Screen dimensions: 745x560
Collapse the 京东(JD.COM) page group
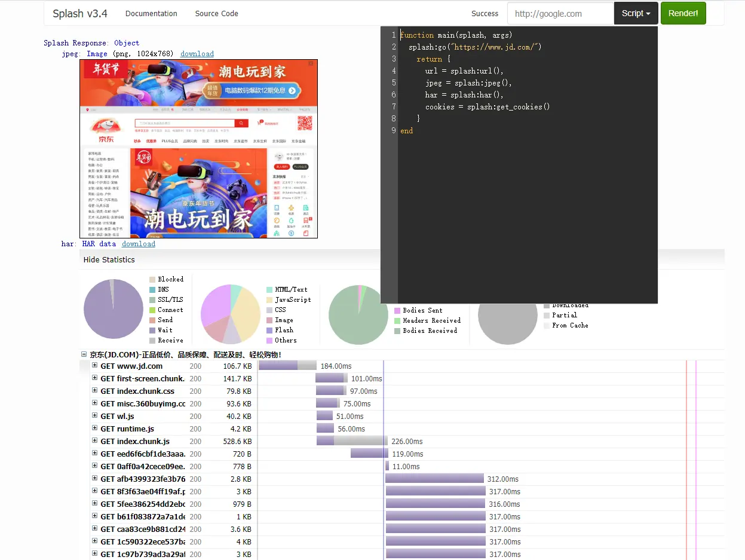84,354
